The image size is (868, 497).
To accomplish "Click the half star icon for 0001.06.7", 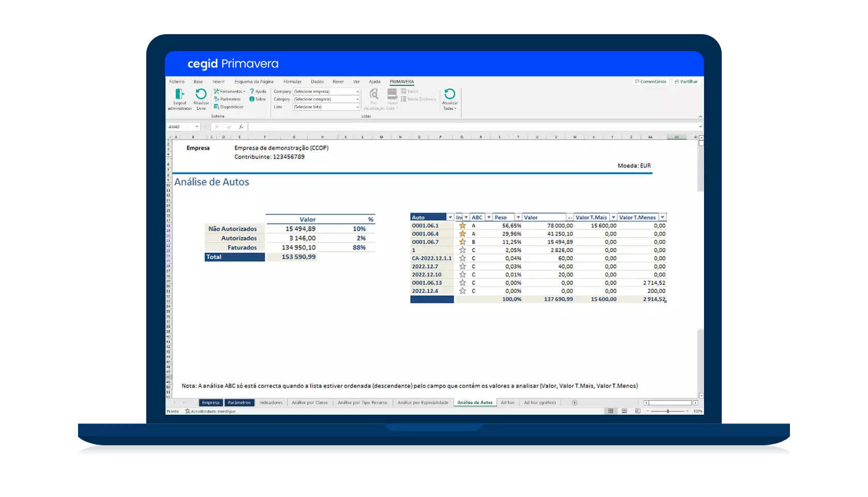I will 462,242.
